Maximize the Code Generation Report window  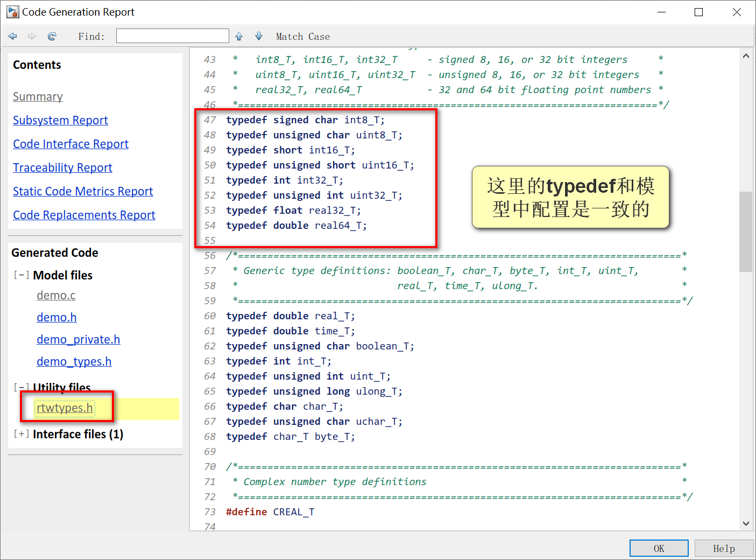tap(698, 12)
